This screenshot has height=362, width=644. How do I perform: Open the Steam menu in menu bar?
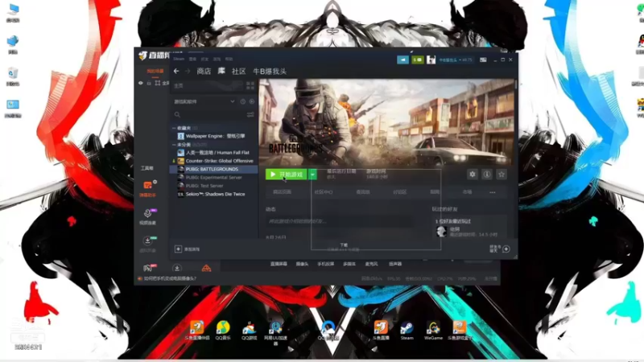click(179, 59)
